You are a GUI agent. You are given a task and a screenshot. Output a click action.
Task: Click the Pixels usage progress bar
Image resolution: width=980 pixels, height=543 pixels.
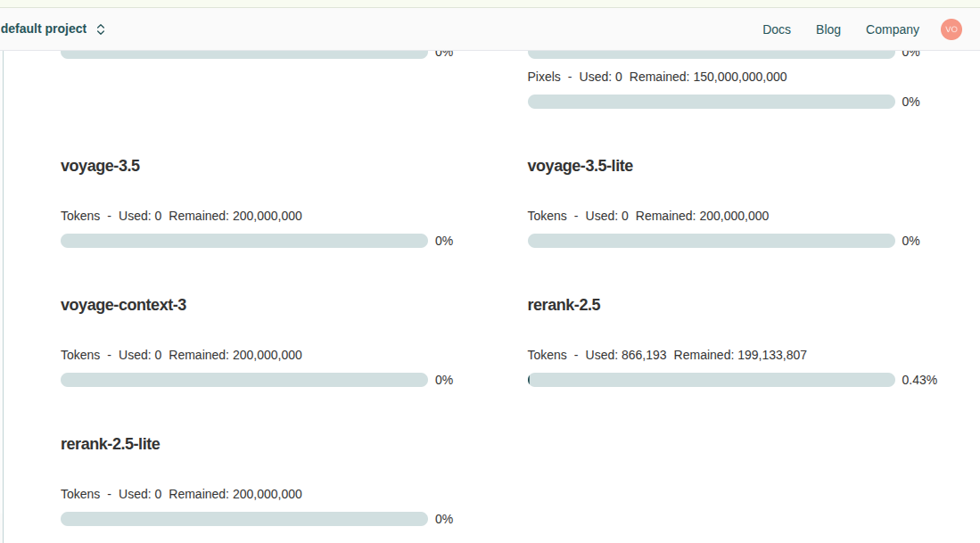pos(711,102)
